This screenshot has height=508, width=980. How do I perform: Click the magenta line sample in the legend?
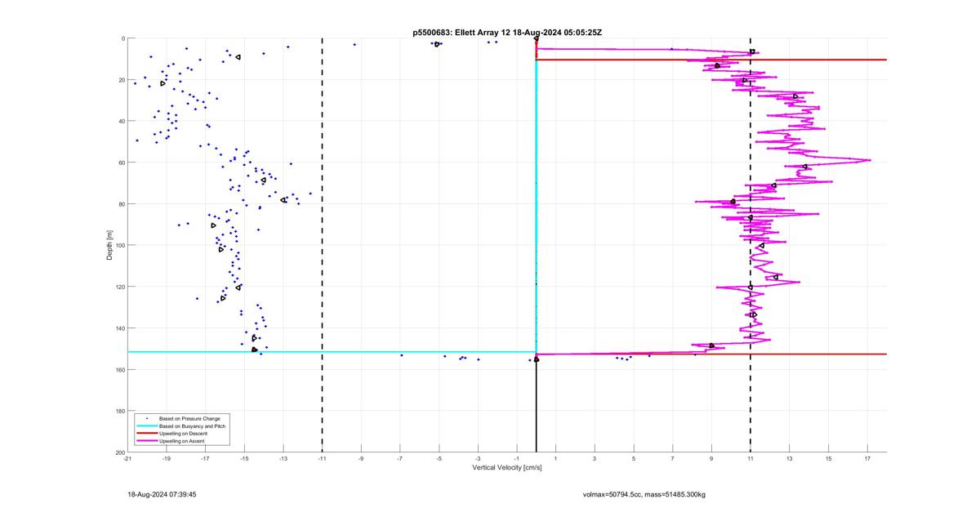[146, 440]
